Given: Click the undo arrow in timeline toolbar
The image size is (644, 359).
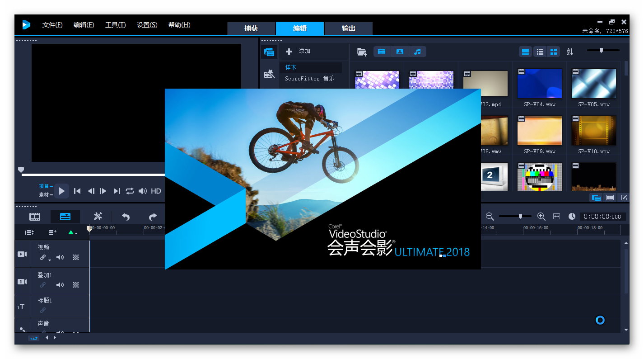Looking at the screenshot, I should click(x=126, y=217).
